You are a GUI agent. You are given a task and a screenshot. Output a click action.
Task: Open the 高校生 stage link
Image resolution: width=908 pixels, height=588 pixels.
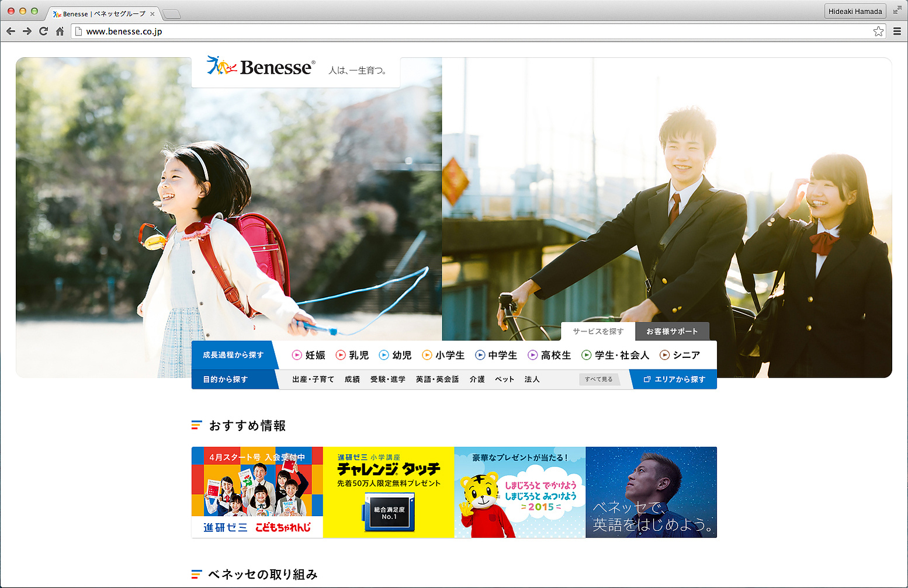tap(556, 355)
